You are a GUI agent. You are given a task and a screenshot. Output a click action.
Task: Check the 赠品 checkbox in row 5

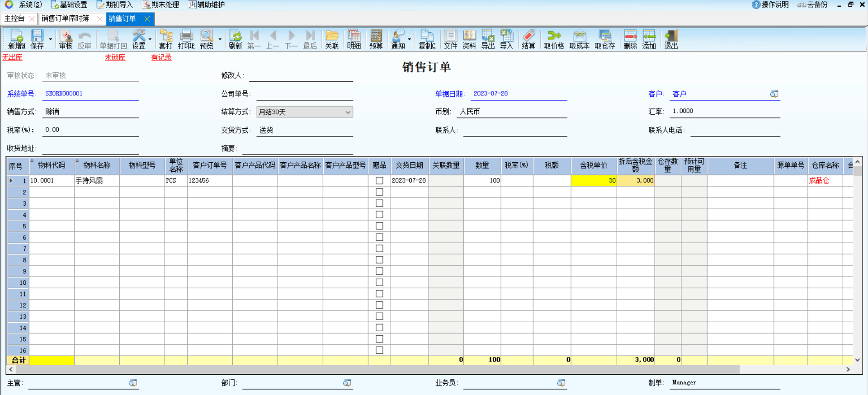379,226
